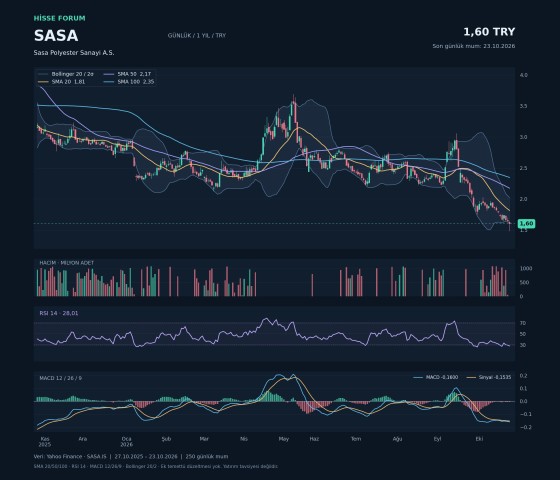560x480 pixels.
Task: Select the Sasa Polyester Sanayi A.S. company name
Action: pyautogui.click(x=74, y=52)
